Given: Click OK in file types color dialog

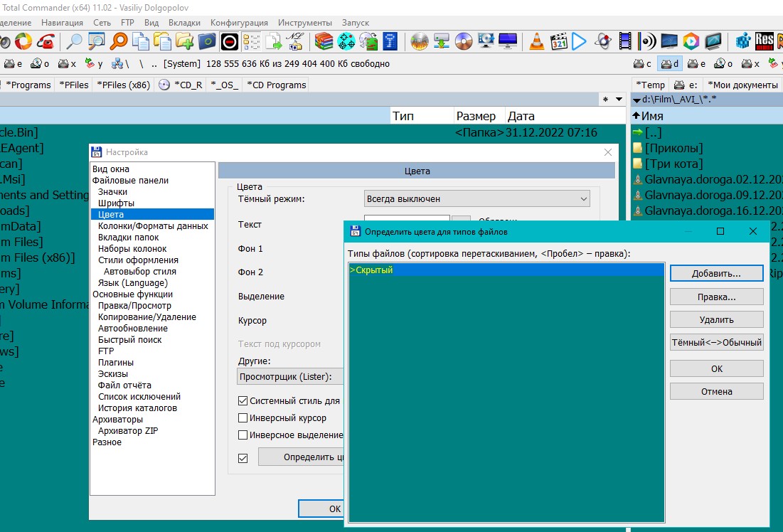Looking at the screenshot, I should [717, 368].
